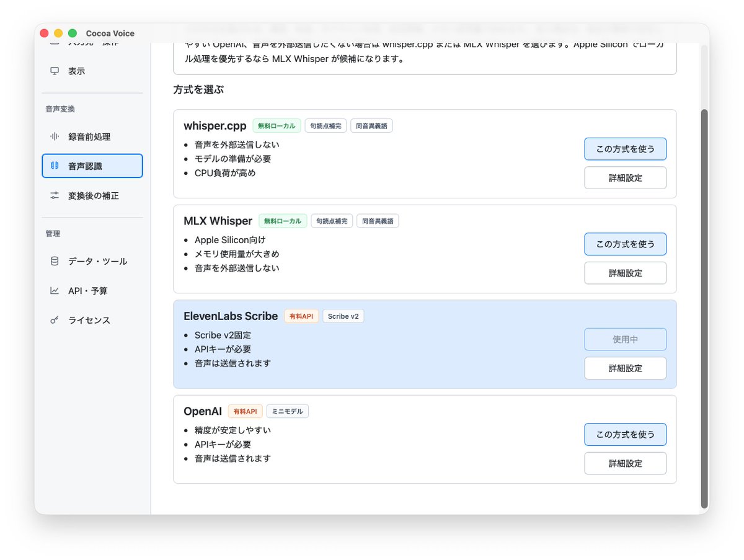Image resolution: width=744 pixels, height=560 pixels.
Task: Click the 管理 sidebar section label
Action: 53,234
